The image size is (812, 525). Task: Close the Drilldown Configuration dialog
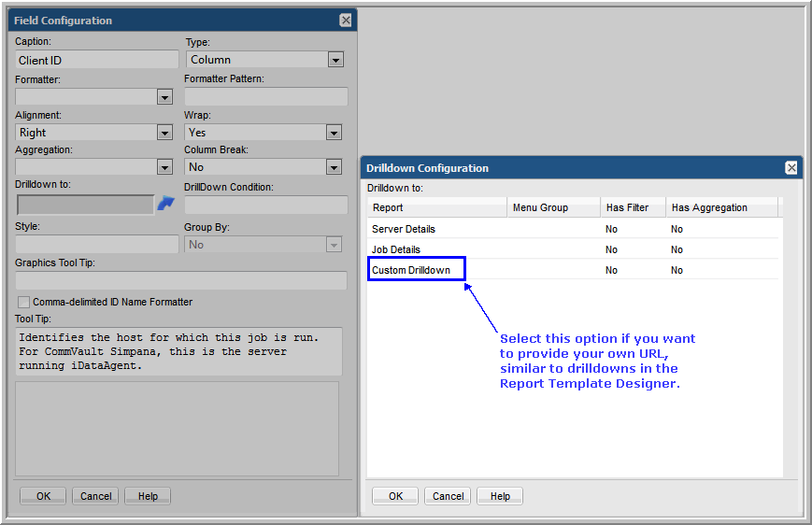pyautogui.click(x=791, y=168)
